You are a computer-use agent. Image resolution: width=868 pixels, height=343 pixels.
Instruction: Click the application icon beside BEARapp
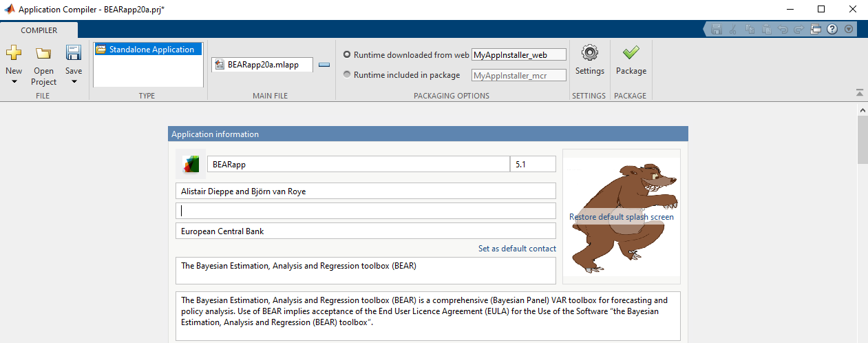pos(191,164)
